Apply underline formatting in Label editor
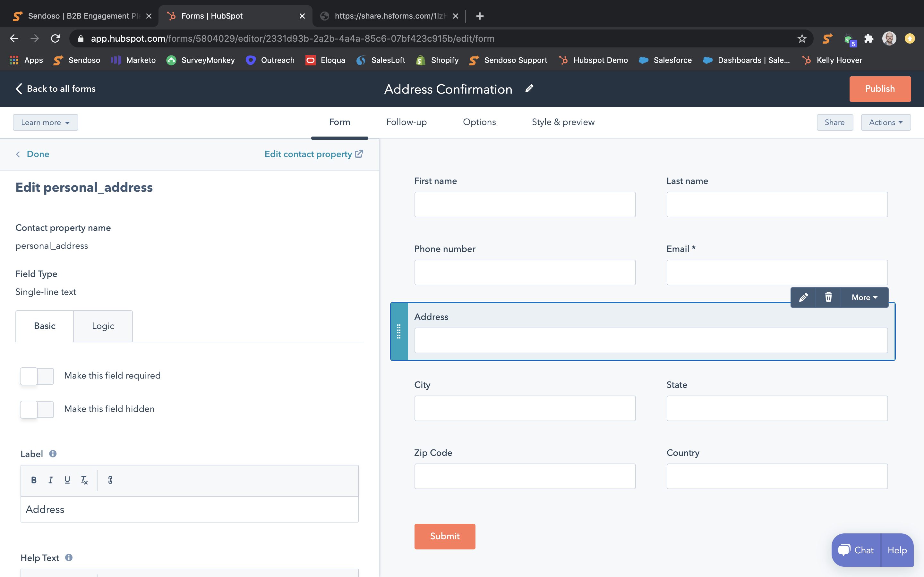The image size is (924, 577). pos(67,480)
